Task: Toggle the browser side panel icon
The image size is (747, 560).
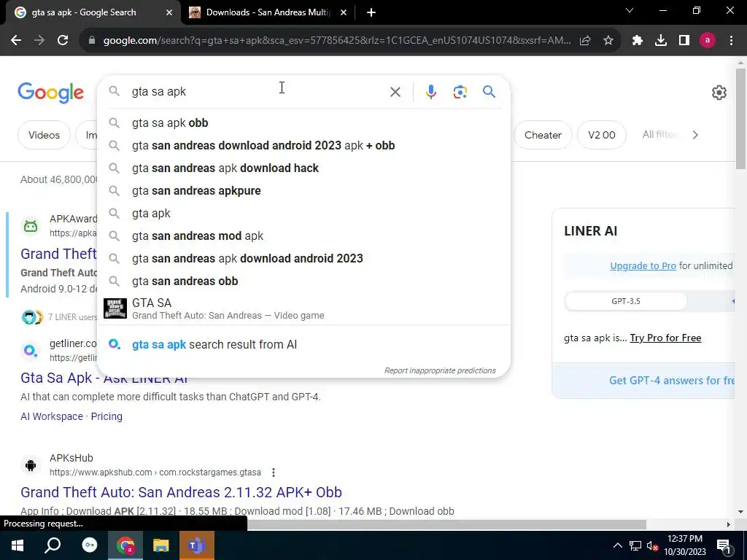Action: [684, 41]
